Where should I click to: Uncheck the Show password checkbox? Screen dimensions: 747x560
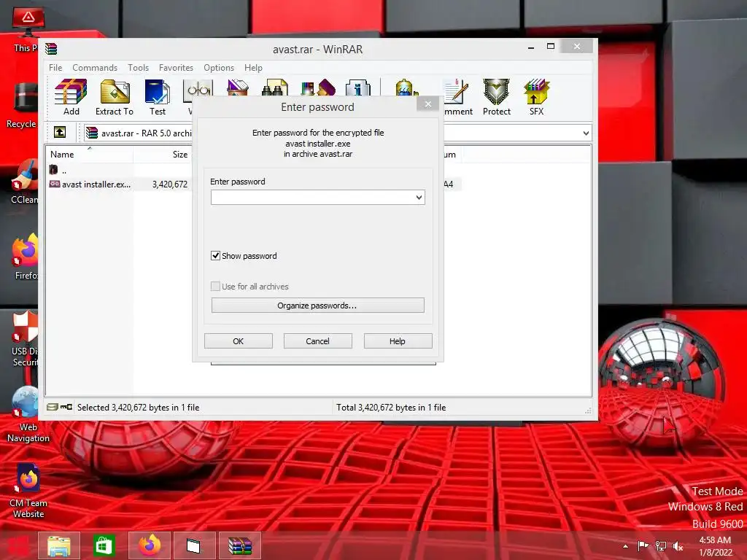[x=215, y=256]
